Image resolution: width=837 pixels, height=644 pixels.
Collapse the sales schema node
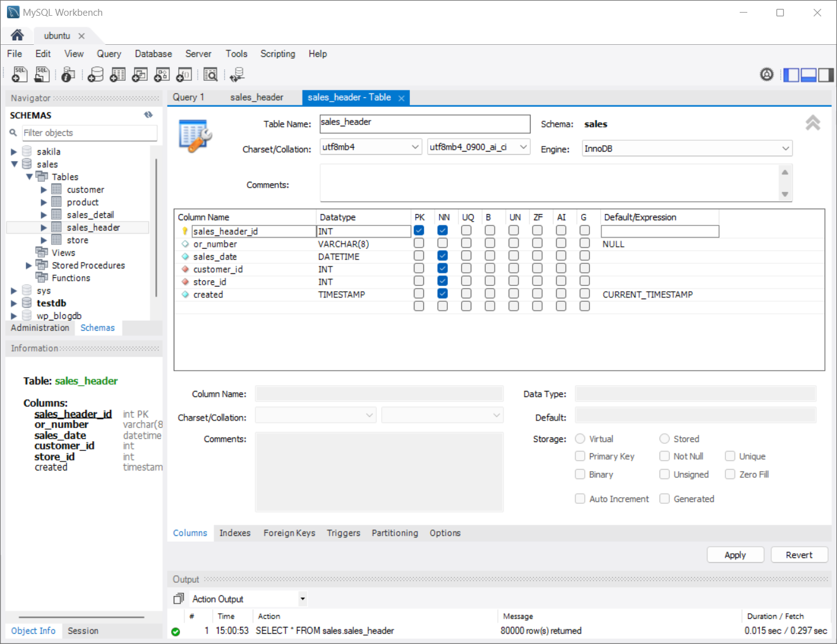[14, 164]
